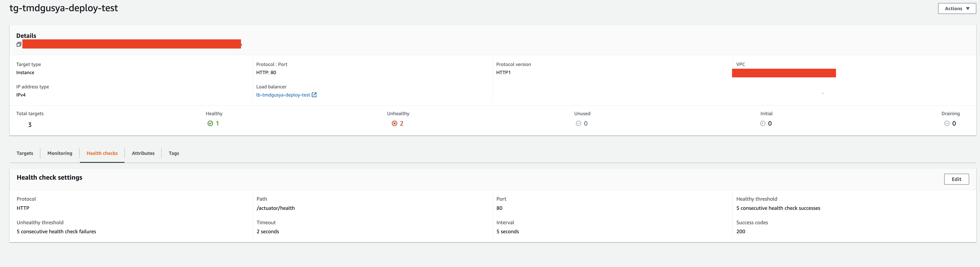Click the copy ARN icon under Details
Viewport: 980px width, 267px height.
click(19, 44)
